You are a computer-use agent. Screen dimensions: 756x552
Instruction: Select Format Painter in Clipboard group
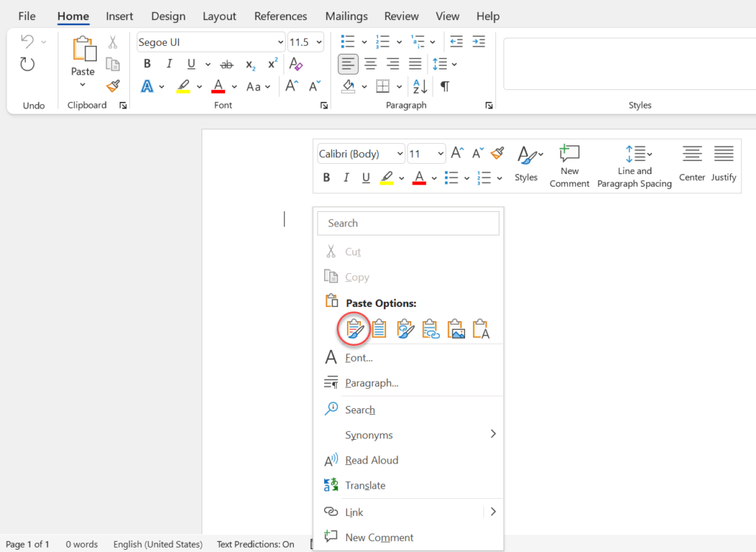click(x=113, y=86)
